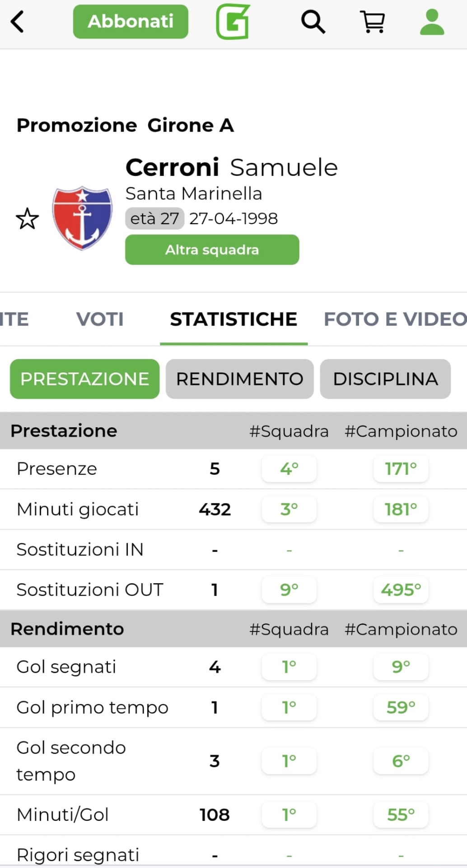The width and height of the screenshot is (467, 868).
Task: Open the user profile icon
Action: click(432, 22)
